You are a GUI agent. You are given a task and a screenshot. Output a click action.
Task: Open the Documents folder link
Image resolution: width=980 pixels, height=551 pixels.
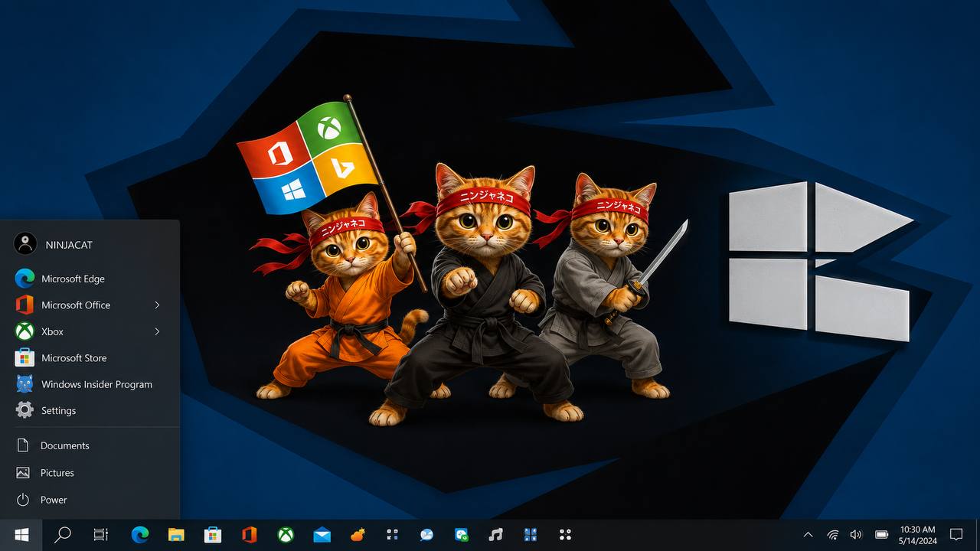(90, 445)
